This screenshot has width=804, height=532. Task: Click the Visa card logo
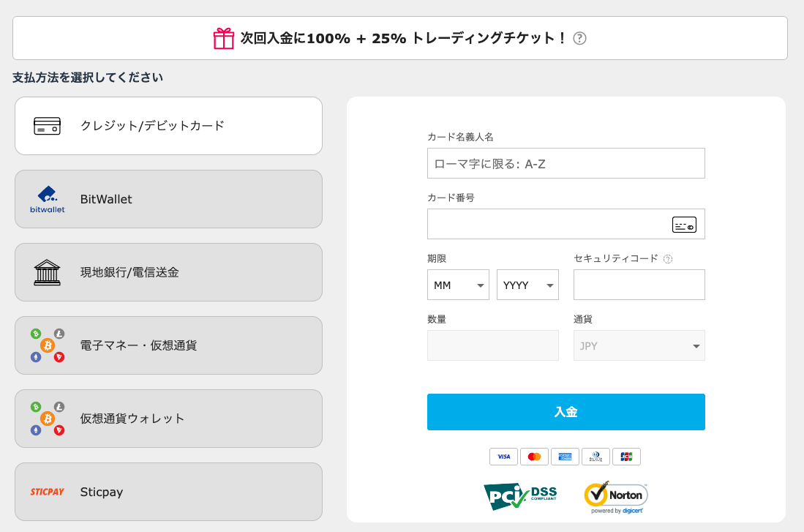tap(503, 456)
